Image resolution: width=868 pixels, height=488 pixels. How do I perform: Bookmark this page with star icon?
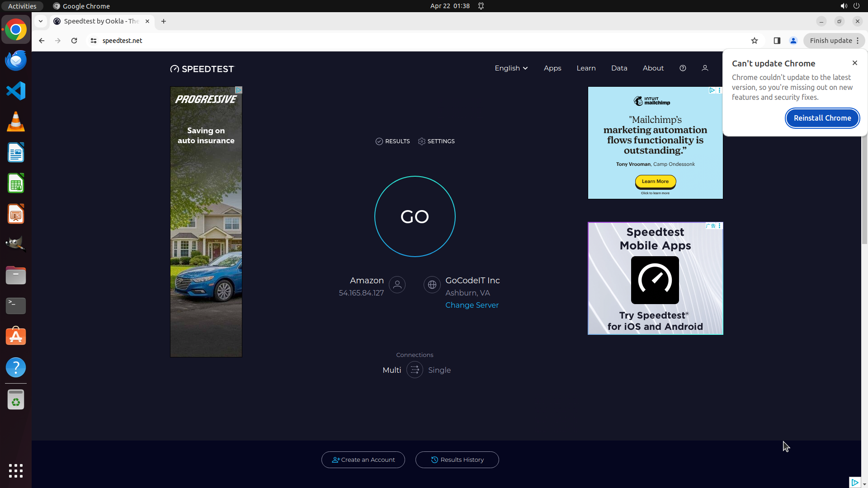(x=754, y=41)
